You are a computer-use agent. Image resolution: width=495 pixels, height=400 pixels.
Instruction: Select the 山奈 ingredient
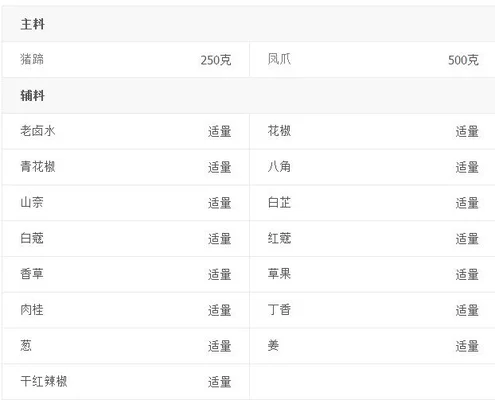coord(32,202)
